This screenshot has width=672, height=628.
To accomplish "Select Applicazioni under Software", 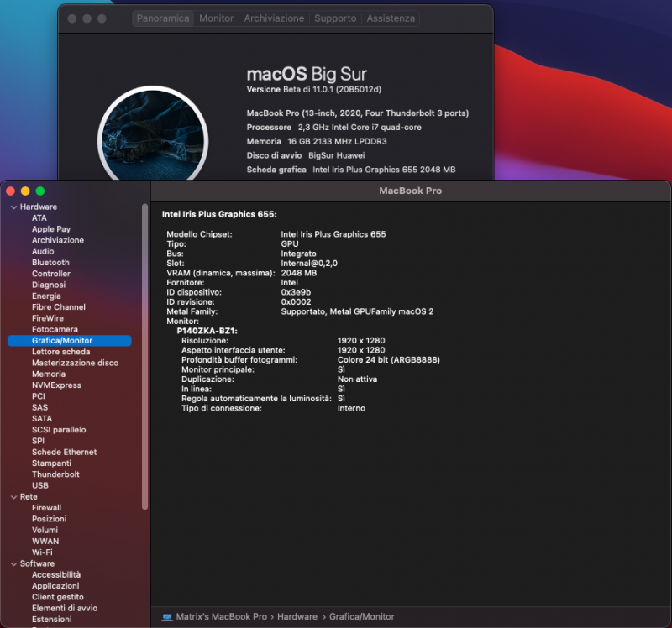I will [55, 585].
